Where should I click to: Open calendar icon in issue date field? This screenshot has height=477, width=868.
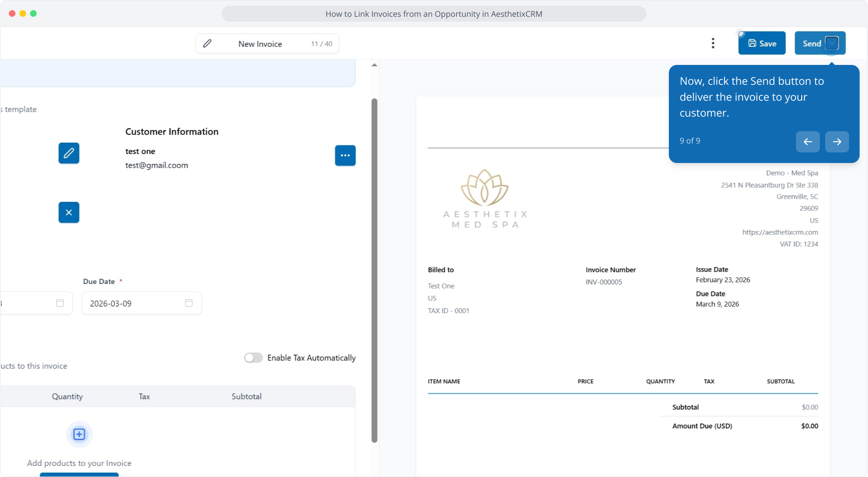click(60, 303)
